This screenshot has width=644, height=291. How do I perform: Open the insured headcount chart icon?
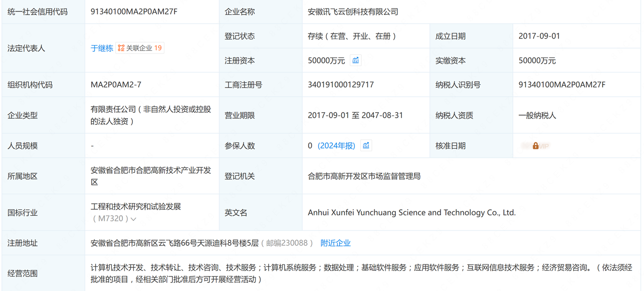366,146
